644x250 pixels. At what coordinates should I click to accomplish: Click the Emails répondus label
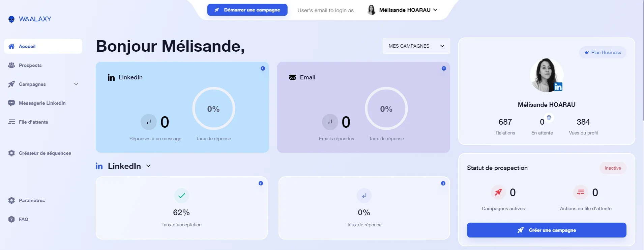[336, 139]
